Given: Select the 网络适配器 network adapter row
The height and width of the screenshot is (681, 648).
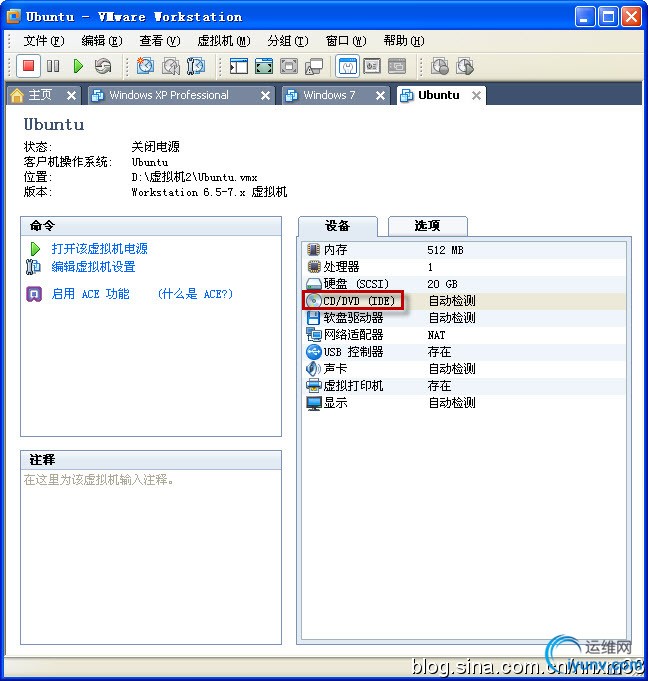Looking at the screenshot, I should [464, 334].
